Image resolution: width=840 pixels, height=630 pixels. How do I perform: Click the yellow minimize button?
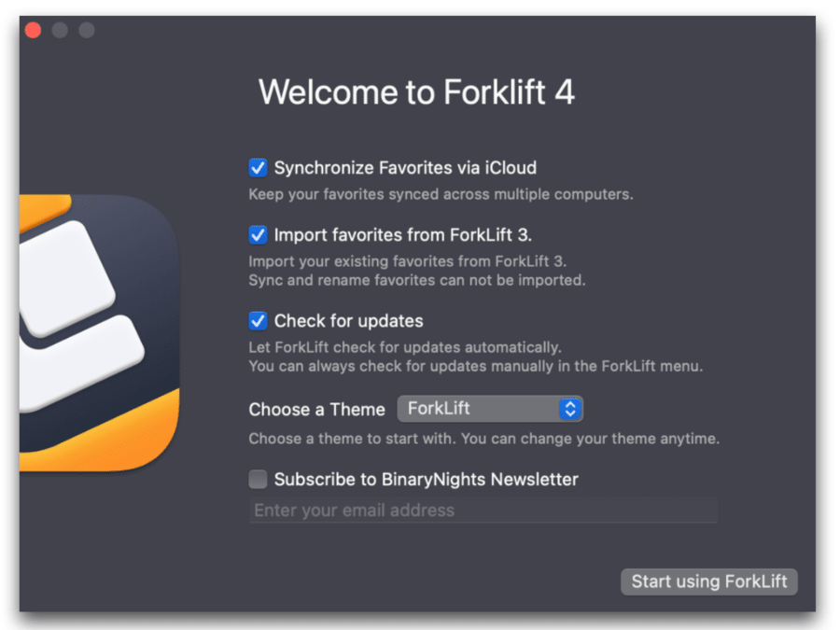click(59, 29)
